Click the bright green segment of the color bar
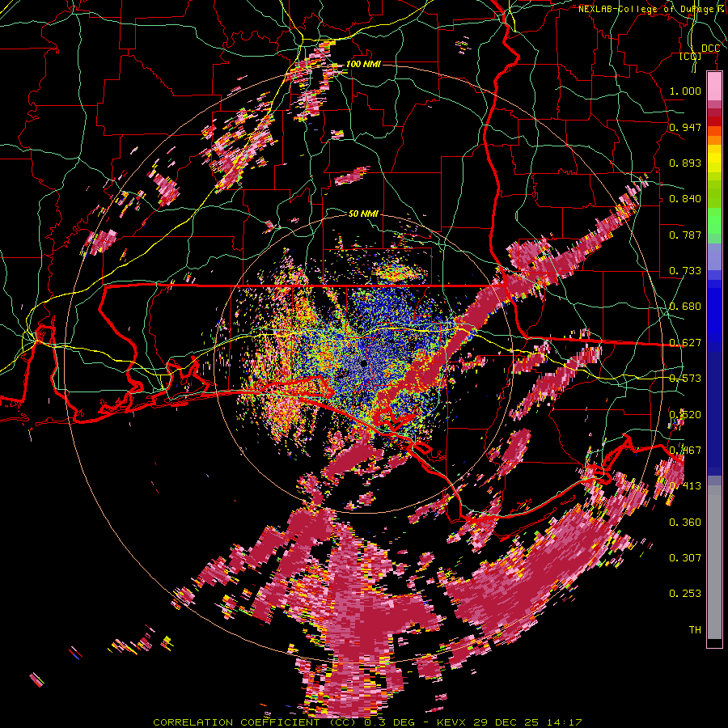 tap(714, 221)
